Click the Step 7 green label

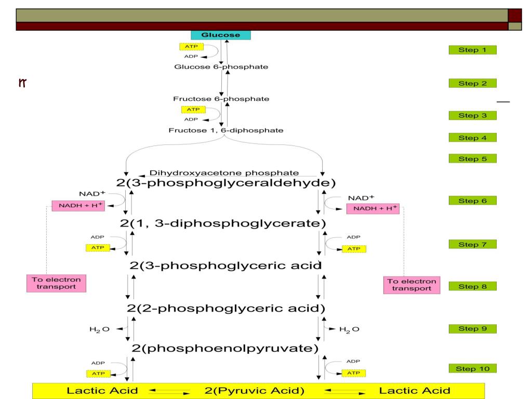click(x=473, y=244)
